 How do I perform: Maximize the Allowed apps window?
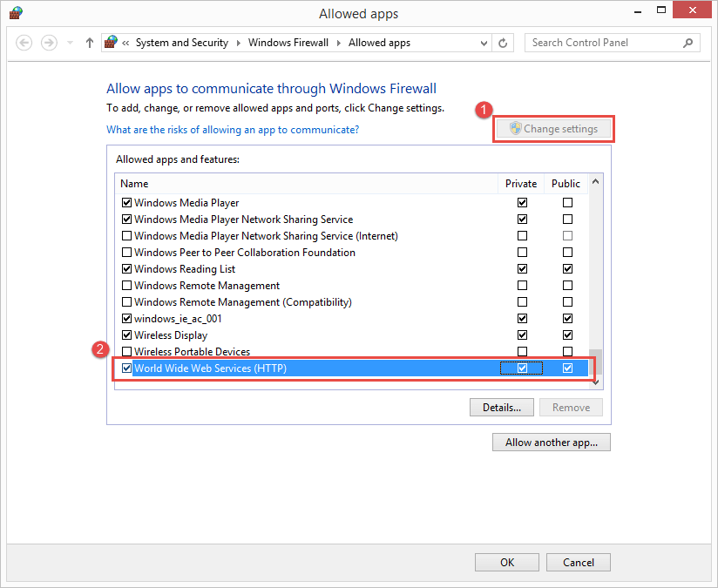click(x=661, y=10)
